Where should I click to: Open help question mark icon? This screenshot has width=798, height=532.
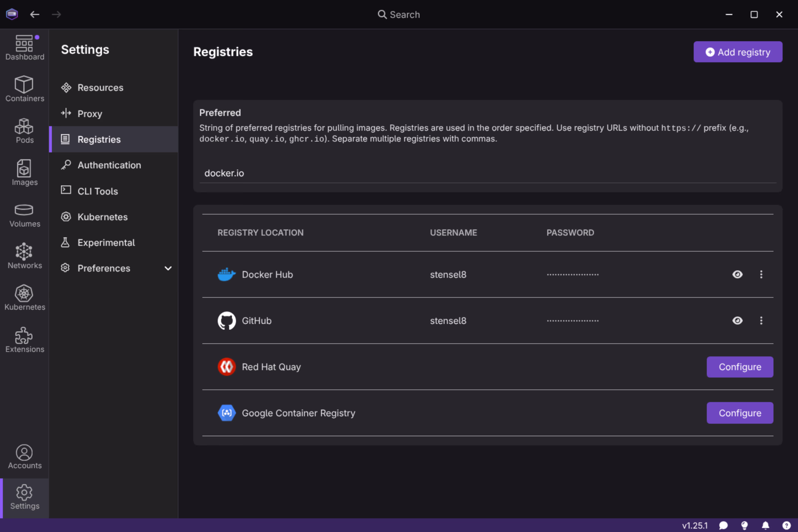786,525
